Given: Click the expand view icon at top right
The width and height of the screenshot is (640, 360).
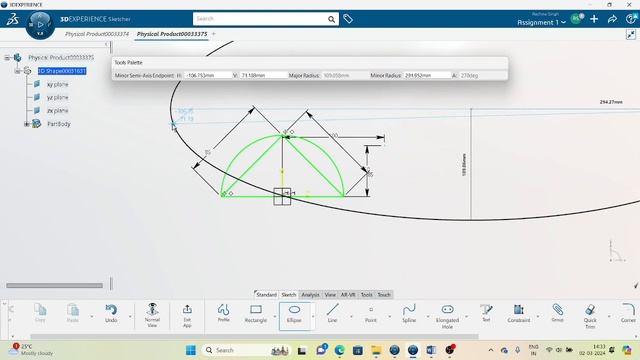Looking at the screenshot, I should coord(631,35).
